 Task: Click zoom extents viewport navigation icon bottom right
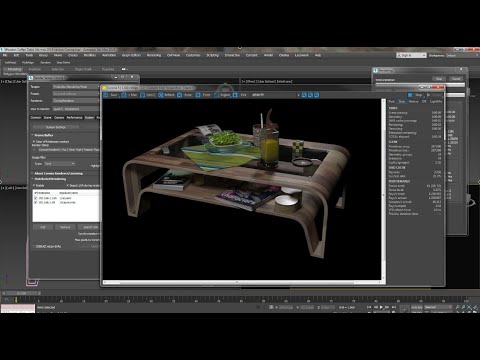(x=469, y=307)
